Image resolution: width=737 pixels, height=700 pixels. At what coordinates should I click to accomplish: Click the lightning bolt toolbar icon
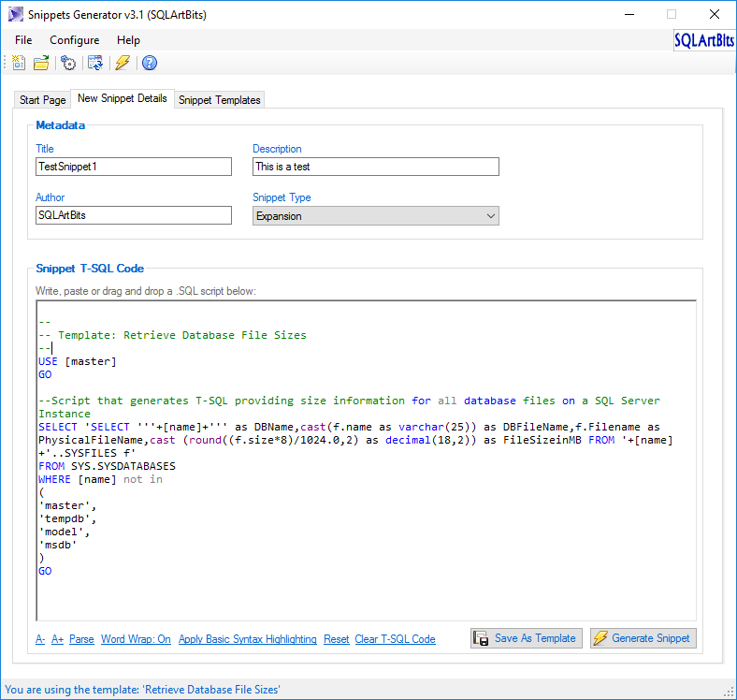point(122,63)
